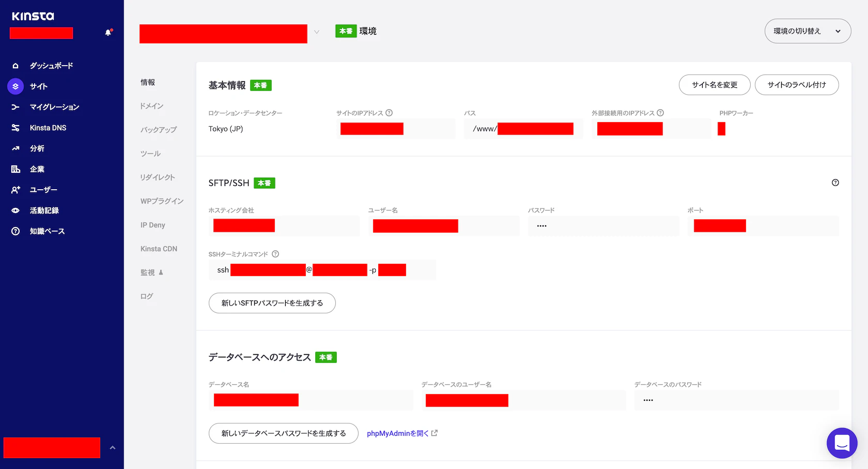Viewport: 868px width, 469px height.
Task: Click the notification bell icon
Action: coord(108,32)
